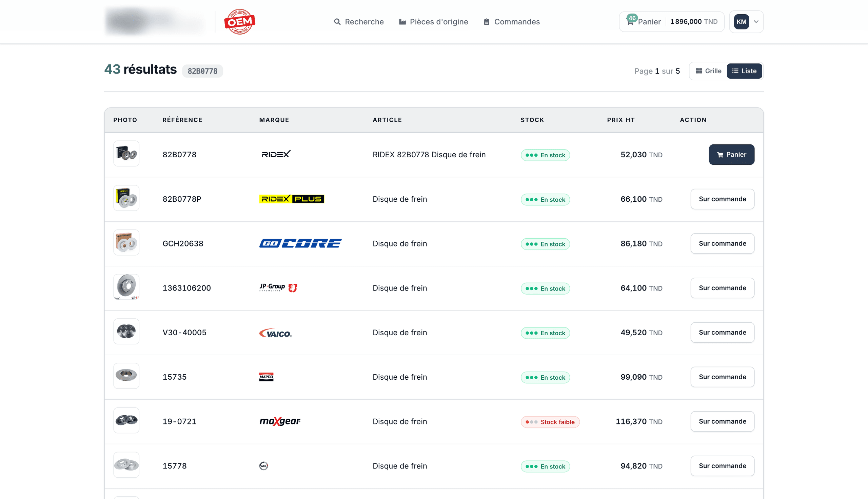Click the VAICO brand logo
Viewport: 868px width, 499px height.
point(276,333)
